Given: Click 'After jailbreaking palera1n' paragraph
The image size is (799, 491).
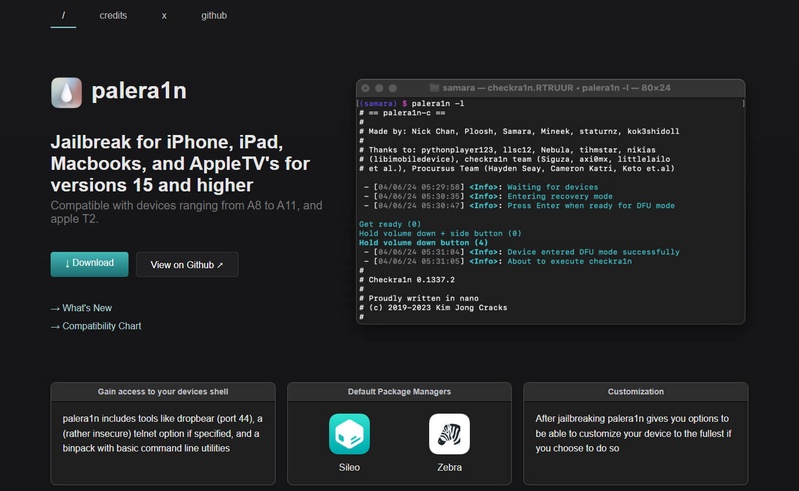Looking at the screenshot, I should pos(633,433).
